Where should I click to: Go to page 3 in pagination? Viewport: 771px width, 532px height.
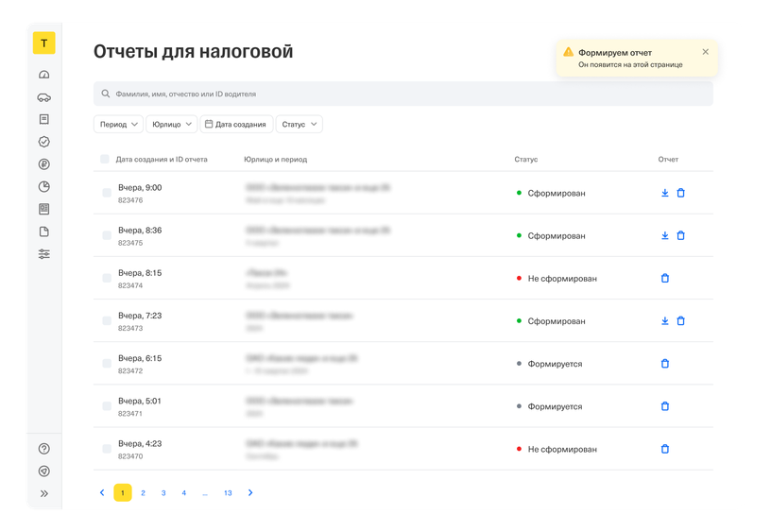point(163,492)
